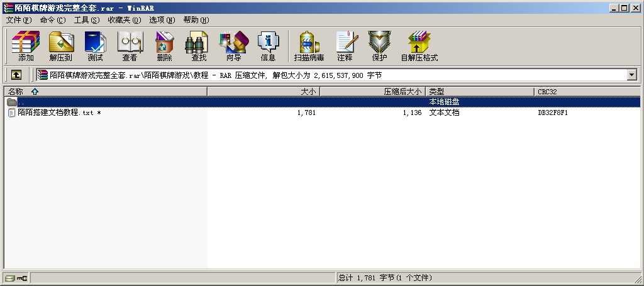Sort by 名称 column header

point(106,92)
